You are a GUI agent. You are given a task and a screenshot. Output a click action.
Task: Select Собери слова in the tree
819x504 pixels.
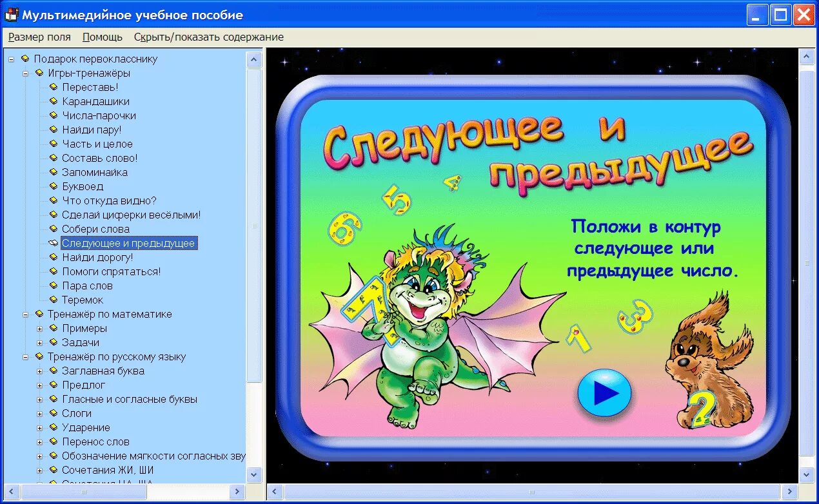pyautogui.click(x=95, y=229)
